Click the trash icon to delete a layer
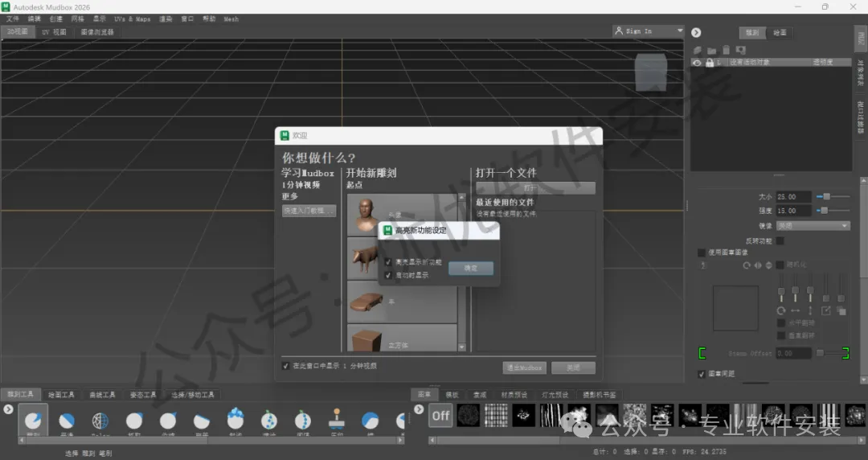Viewport: 868px width, 460px height. click(726, 51)
